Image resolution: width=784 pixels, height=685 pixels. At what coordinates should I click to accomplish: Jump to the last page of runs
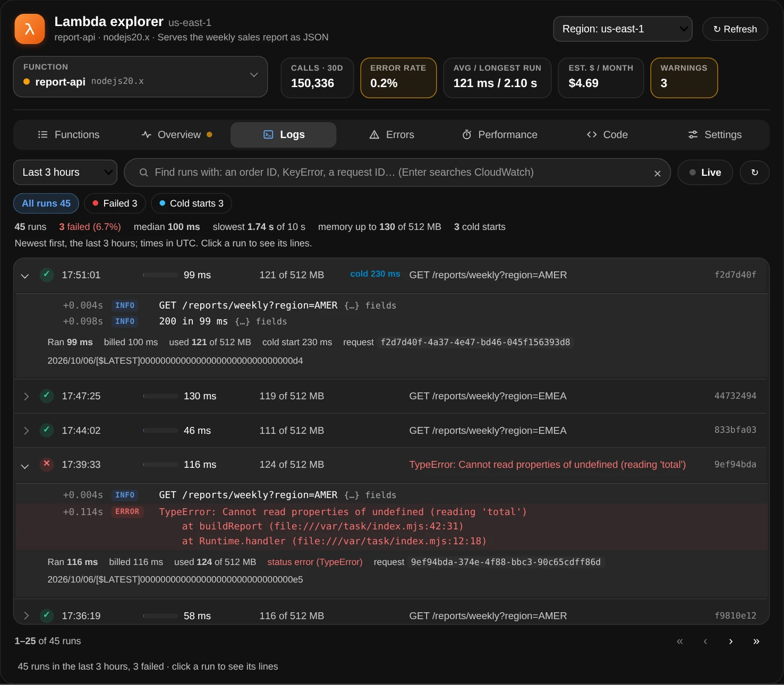pyautogui.click(x=756, y=641)
